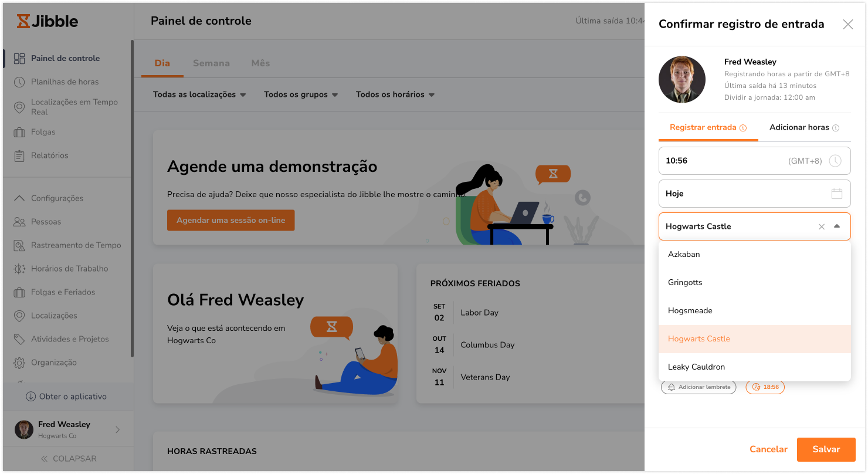The width and height of the screenshot is (868, 474).
Task: Click Fred Weasley's profile photo in panel
Action: pos(682,80)
